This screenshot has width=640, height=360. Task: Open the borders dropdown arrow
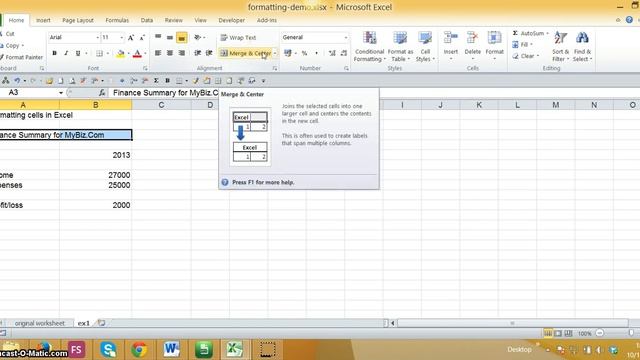coord(107,53)
